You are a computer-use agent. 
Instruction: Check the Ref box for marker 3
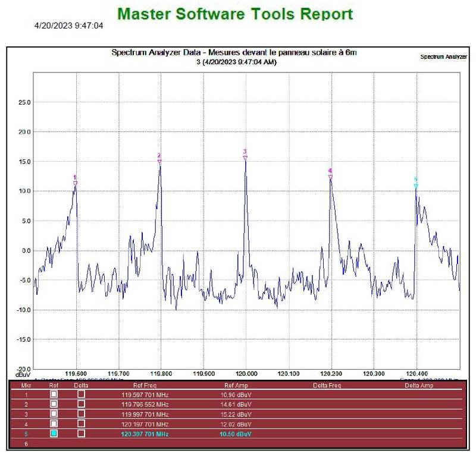click(54, 414)
